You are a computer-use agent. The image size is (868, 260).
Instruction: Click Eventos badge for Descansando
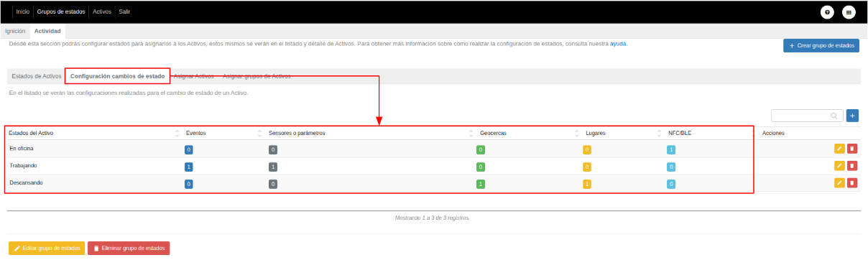point(189,184)
